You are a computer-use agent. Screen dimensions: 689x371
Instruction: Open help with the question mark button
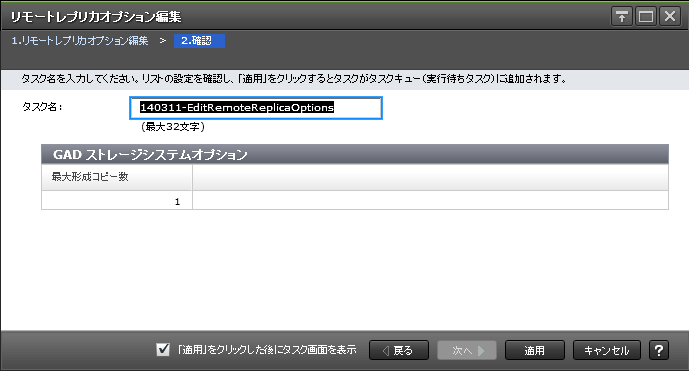(659, 350)
